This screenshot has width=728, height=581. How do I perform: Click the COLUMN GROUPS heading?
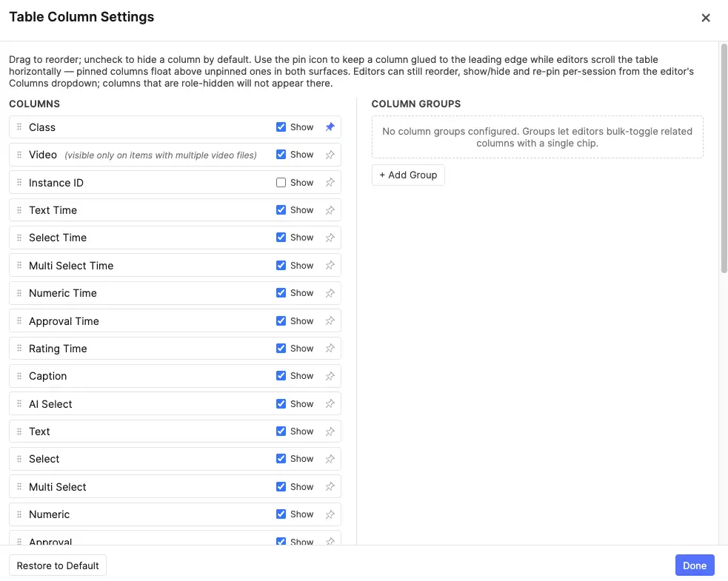point(416,104)
